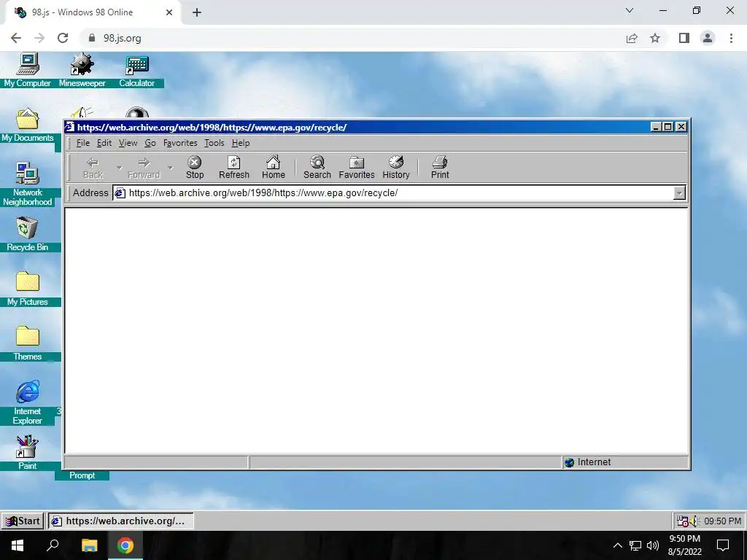Open the Tools menu

click(x=214, y=143)
